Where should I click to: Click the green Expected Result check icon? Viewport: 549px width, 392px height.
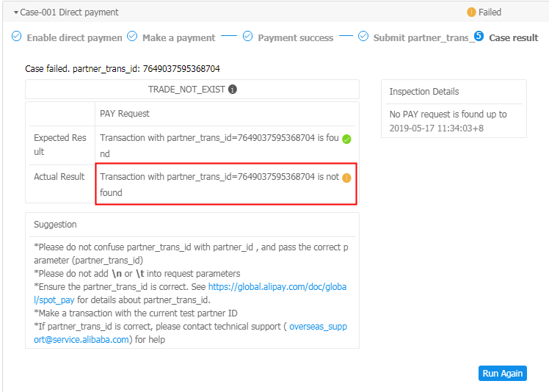coord(346,138)
